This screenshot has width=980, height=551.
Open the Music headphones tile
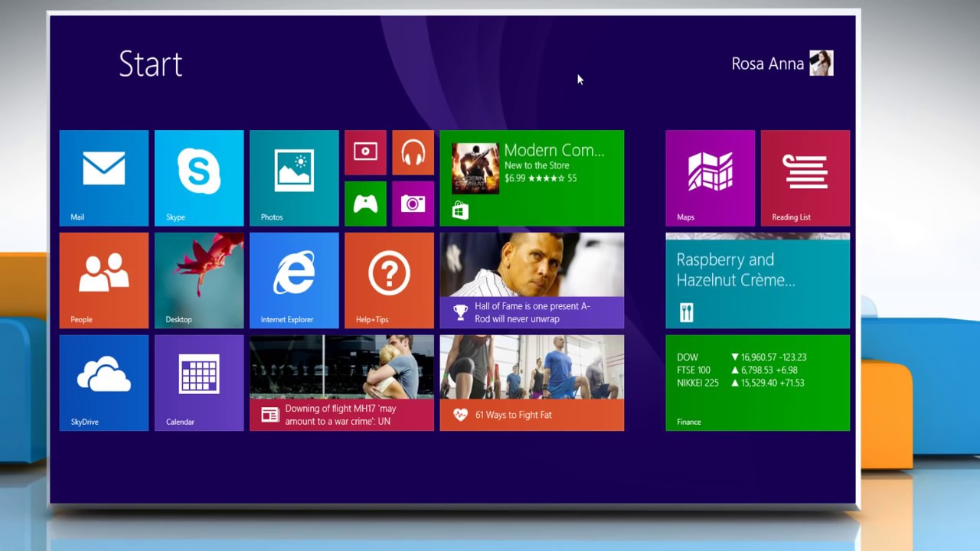[x=413, y=152]
